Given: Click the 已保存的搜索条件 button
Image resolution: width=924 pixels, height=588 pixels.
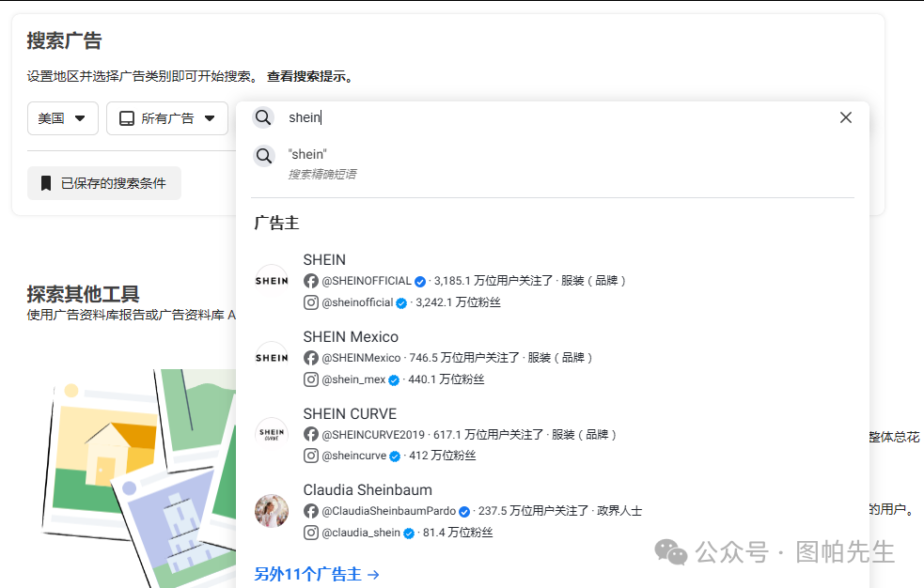Looking at the screenshot, I should [x=104, y=183].
